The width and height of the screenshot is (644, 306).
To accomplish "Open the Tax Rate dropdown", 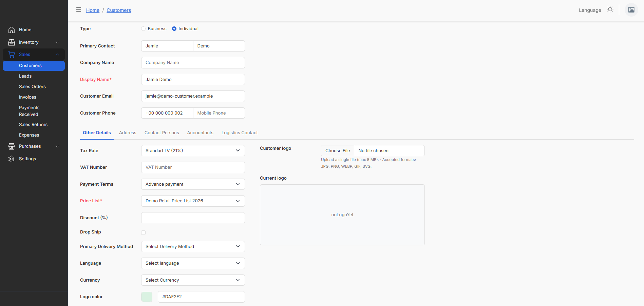I will point(193,151).
